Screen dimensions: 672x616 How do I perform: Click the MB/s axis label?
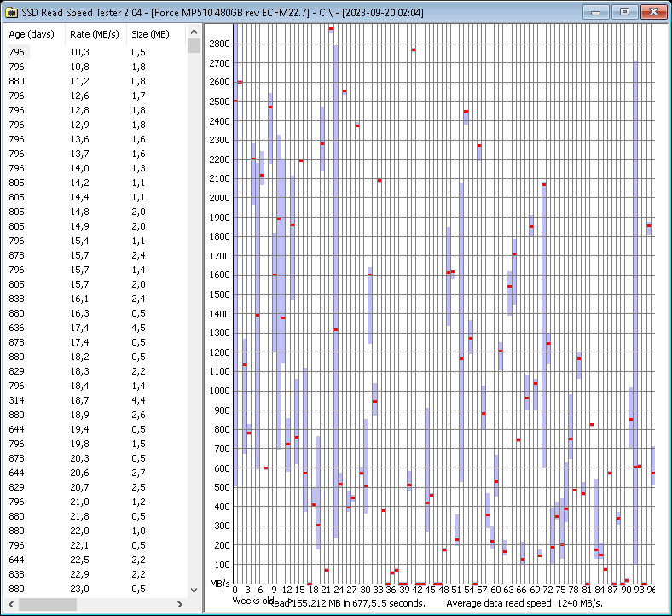point(219,584)
